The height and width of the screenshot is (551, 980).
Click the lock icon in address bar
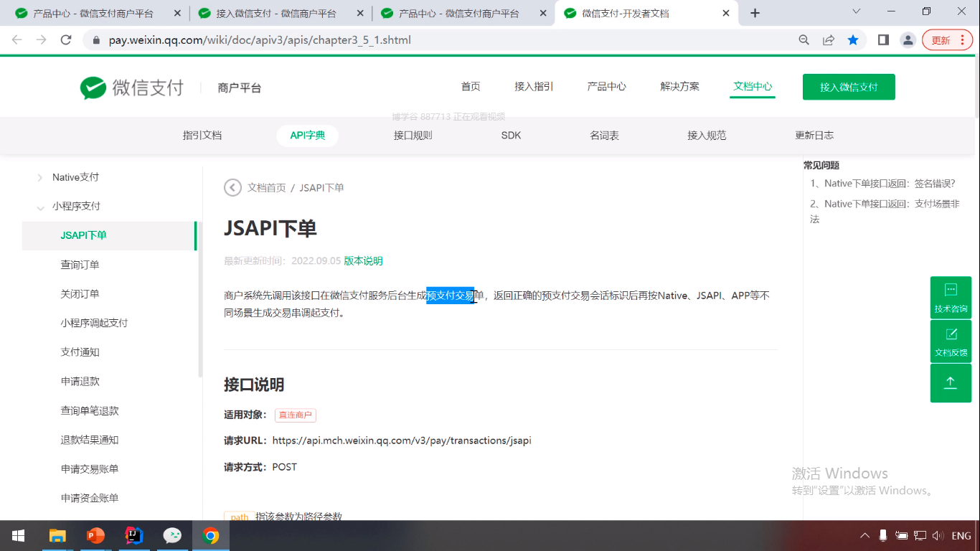coord(96,40)
